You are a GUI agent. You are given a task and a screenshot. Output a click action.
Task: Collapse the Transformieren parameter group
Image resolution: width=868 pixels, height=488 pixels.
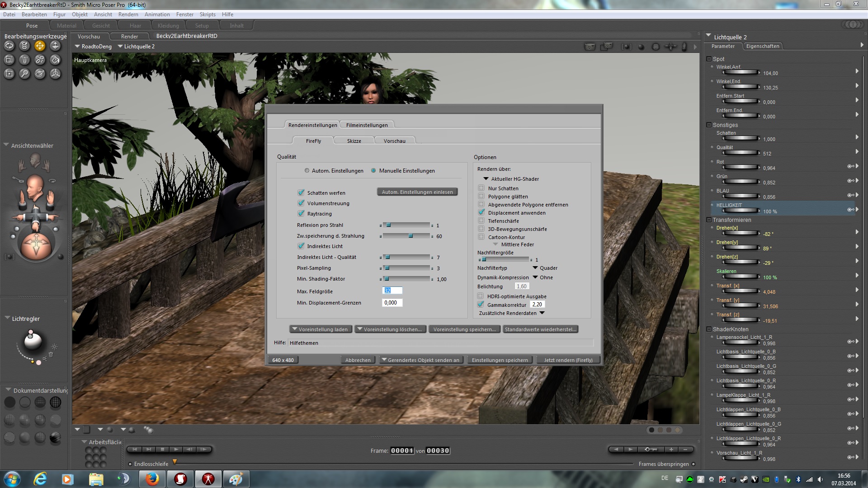pyautogui.click(x=709, y=220)
